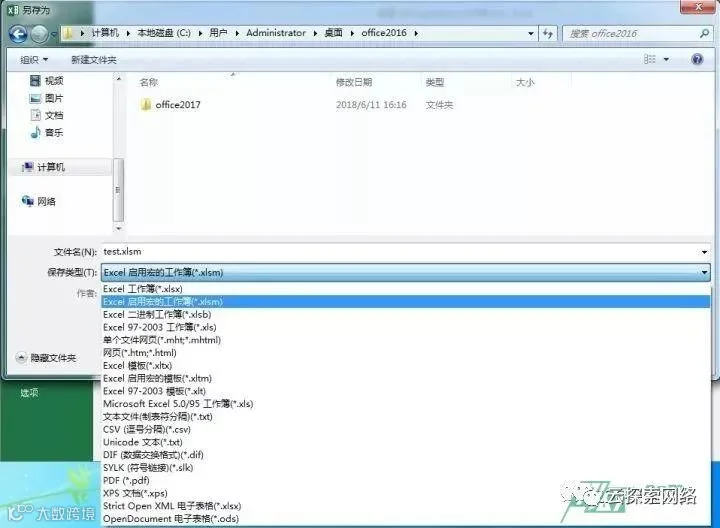Image resolution: width=720 pixels, height=528 pixels.
Task: Choose OpenDocument 电子表格(*.ods) type
Action: (x=405, y=519)
